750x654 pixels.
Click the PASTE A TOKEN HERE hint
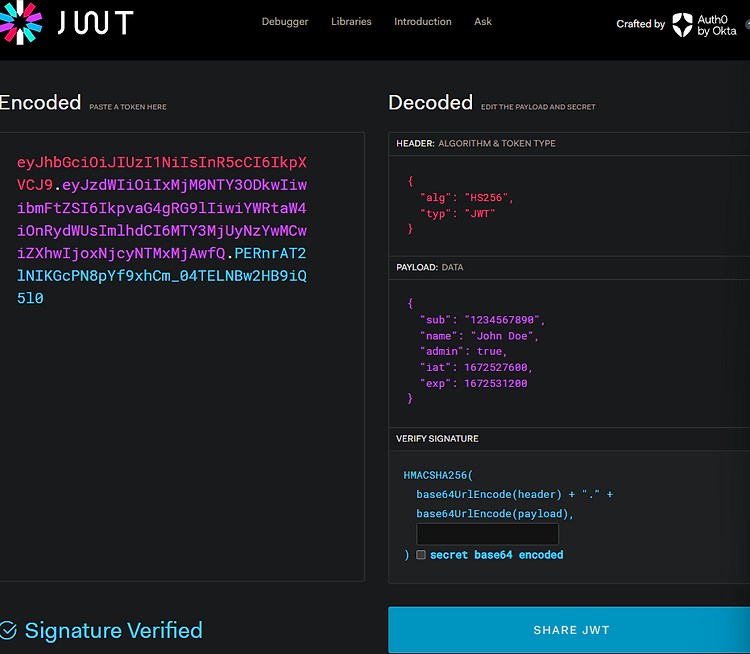tap(128, 107)
